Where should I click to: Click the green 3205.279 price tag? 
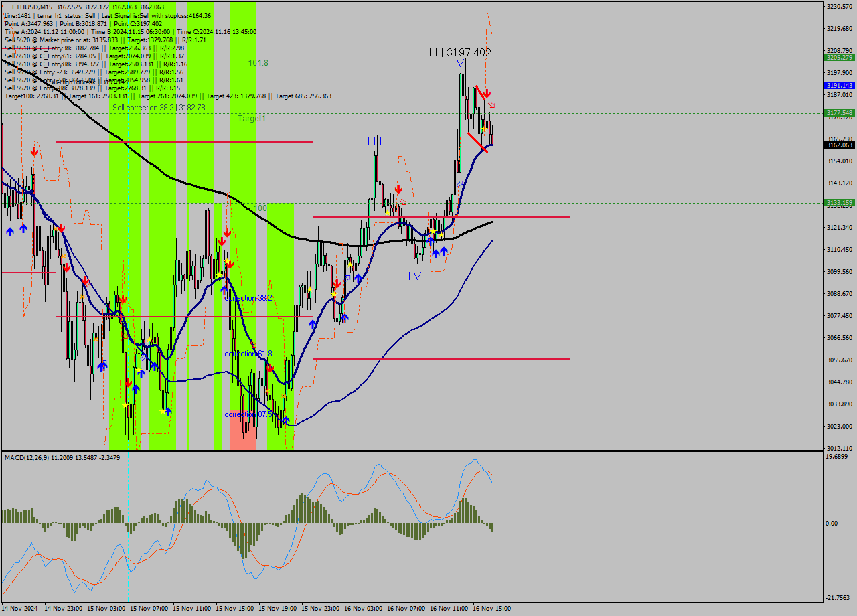[839, 58]
